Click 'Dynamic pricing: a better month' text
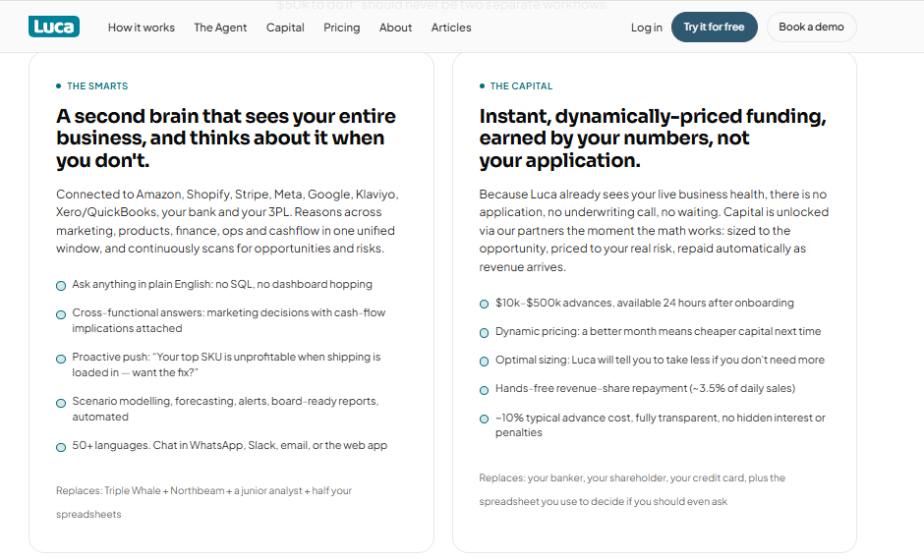This screenshot has height=560, width=924. tap(659, 331)
